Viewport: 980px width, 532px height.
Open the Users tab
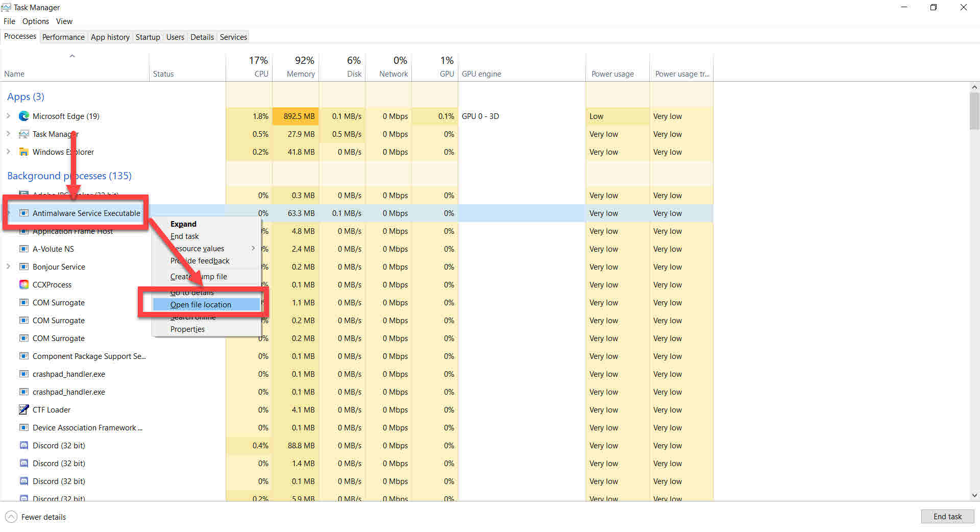pos(175,37)
